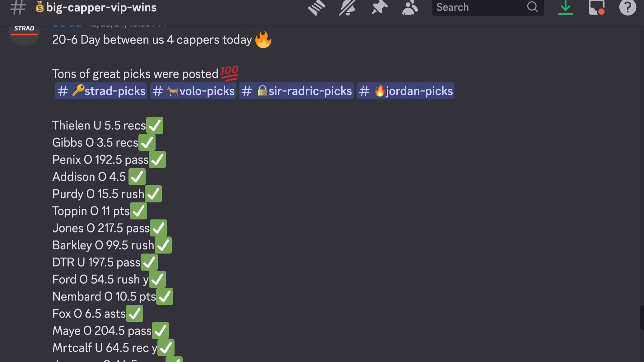The width and height of the screenshot is (644, 362).
Task: Toggle notification settings bell icon
Action: pos(348,7)
